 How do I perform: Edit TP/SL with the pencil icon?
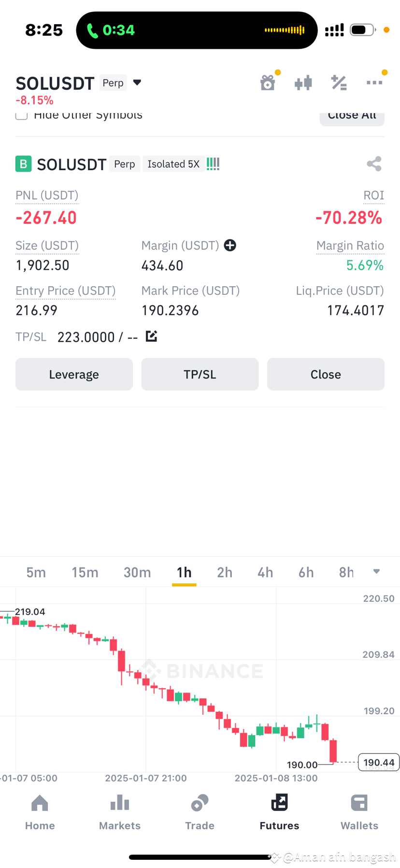151,336
